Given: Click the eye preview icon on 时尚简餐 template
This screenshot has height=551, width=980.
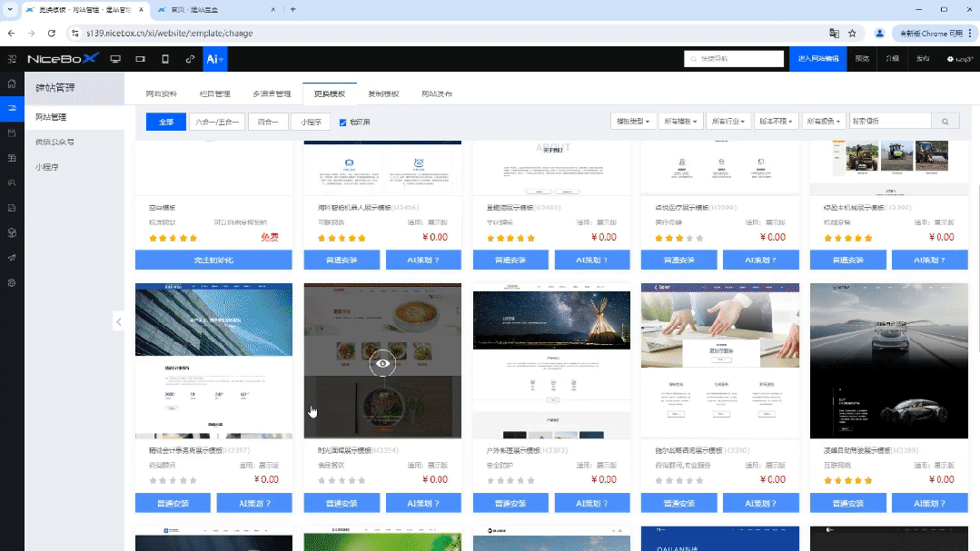Looking at the screenshot, I should (x=382, y=362).
